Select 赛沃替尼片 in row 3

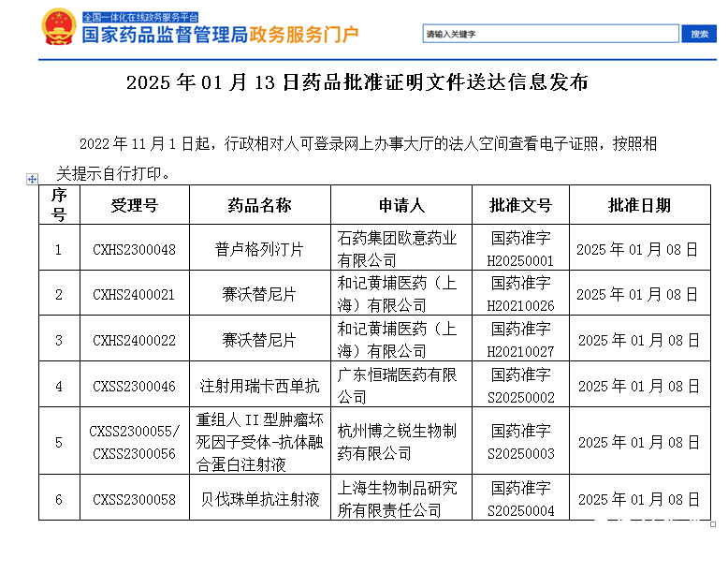coord(259,340)
